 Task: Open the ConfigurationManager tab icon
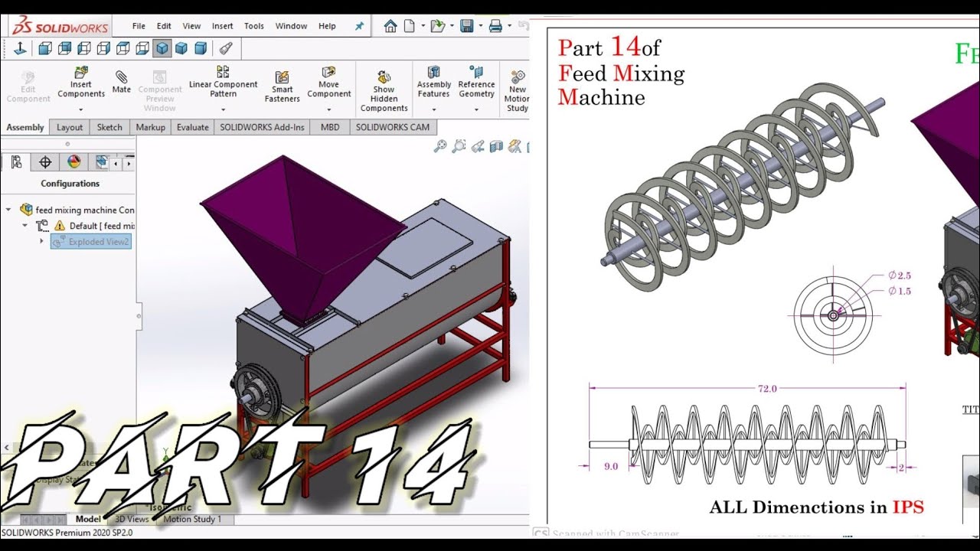(x=16, y=162)
